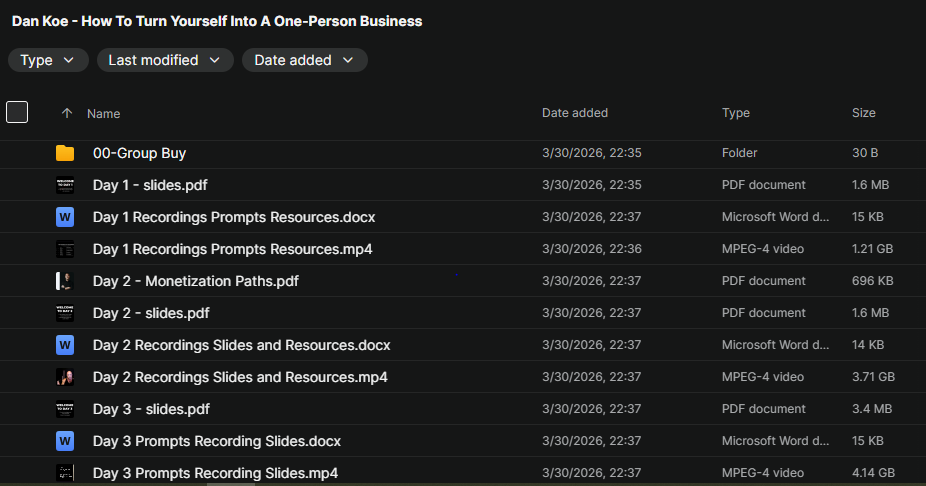
Task: Click Day 3 - slides.pdf thumbnail
Action: point(65,409)
